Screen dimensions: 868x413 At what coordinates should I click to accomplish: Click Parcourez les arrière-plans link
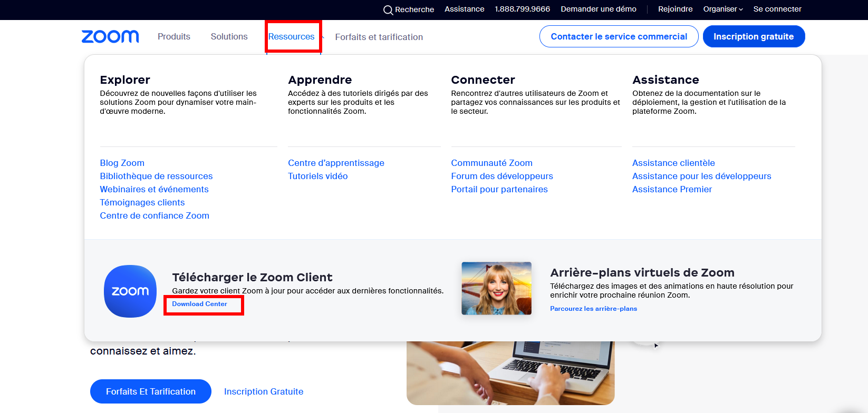pos(594,309)
